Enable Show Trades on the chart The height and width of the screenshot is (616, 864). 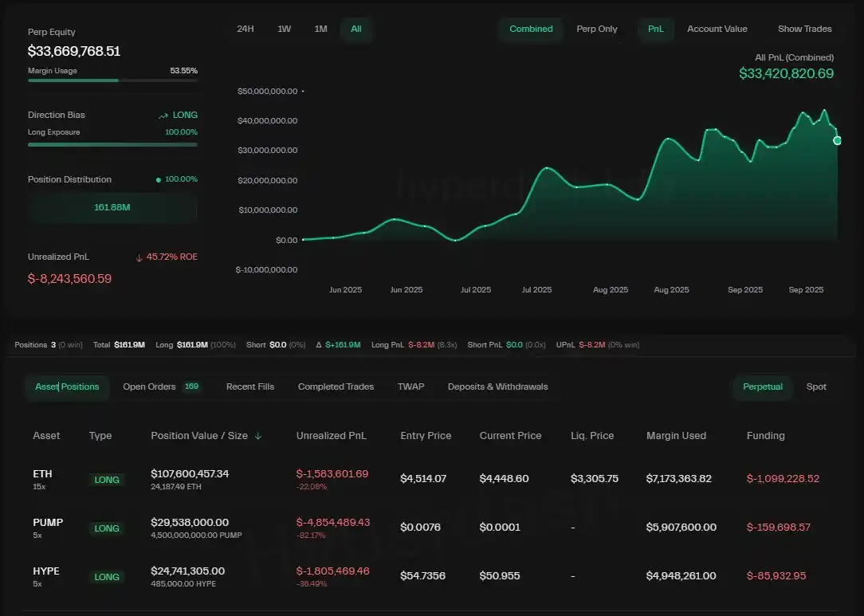(804, 29)
